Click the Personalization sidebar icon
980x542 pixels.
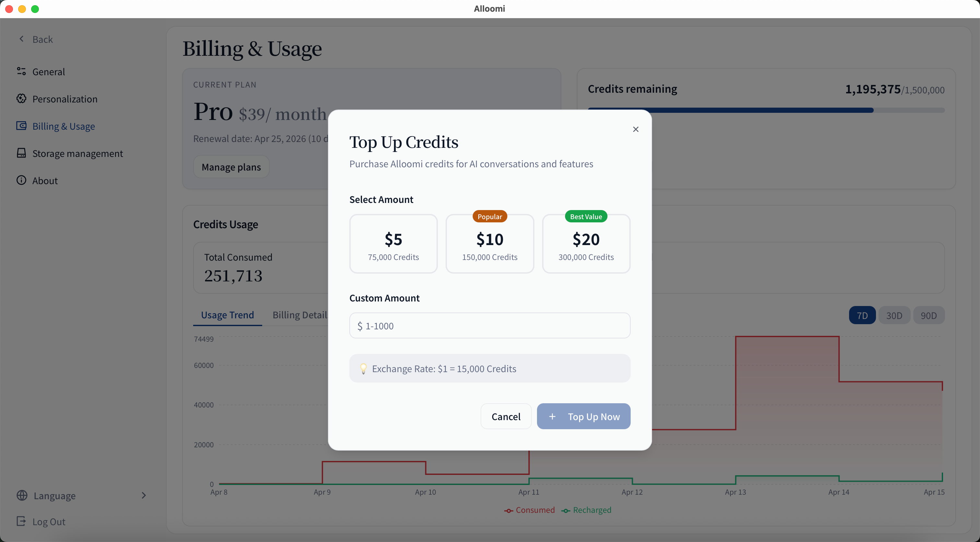(x=21, y=99)
